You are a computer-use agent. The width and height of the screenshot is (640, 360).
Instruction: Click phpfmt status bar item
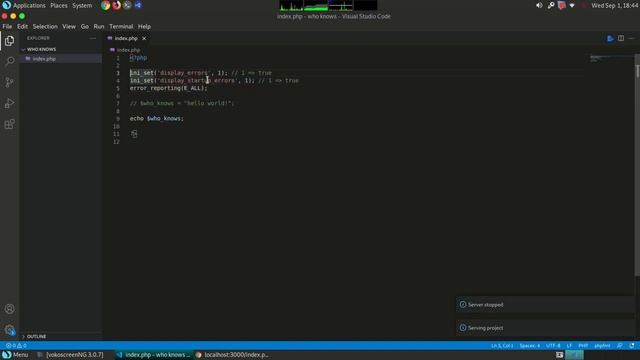[602, 346]
